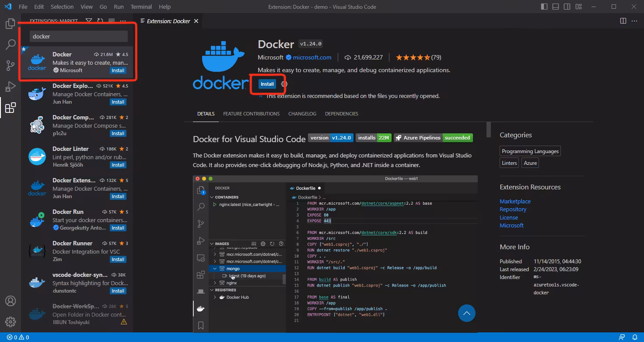This screenshot has width=644, height=342.
Task: Open the License resource link
Action: 509,217
